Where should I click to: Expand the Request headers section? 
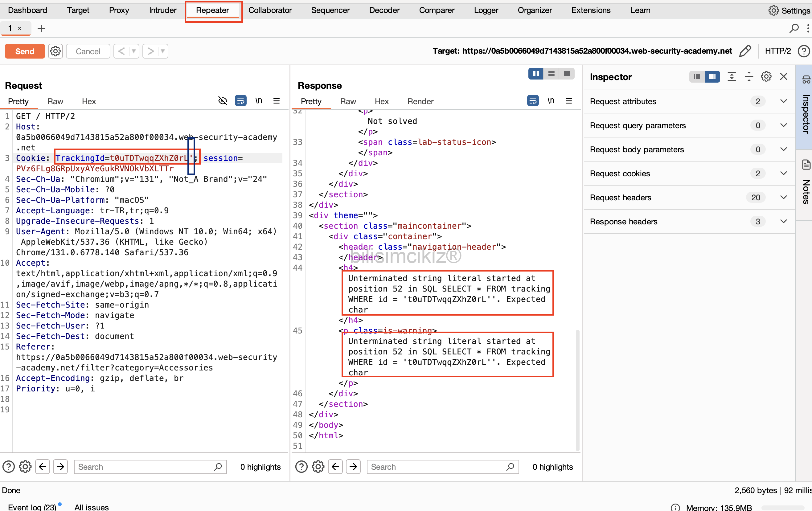[x=783, y=198]
